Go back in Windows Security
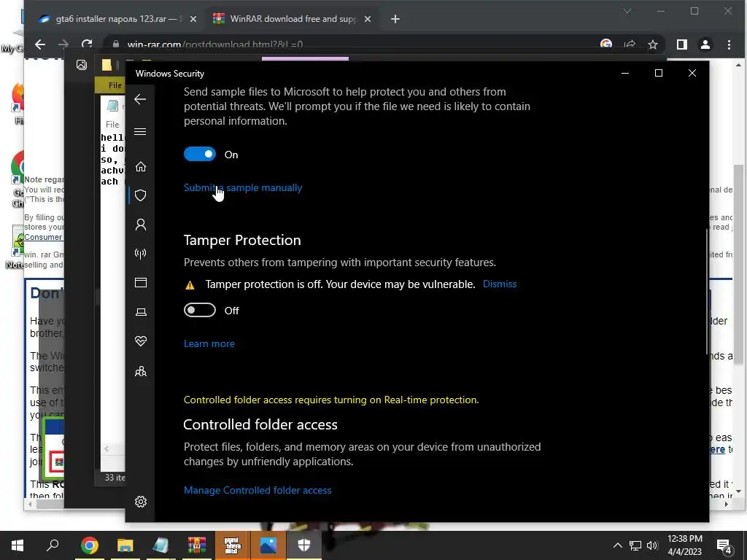Image resolution: width=747 pixels, height=560 pixels. (x=140, y=99)
